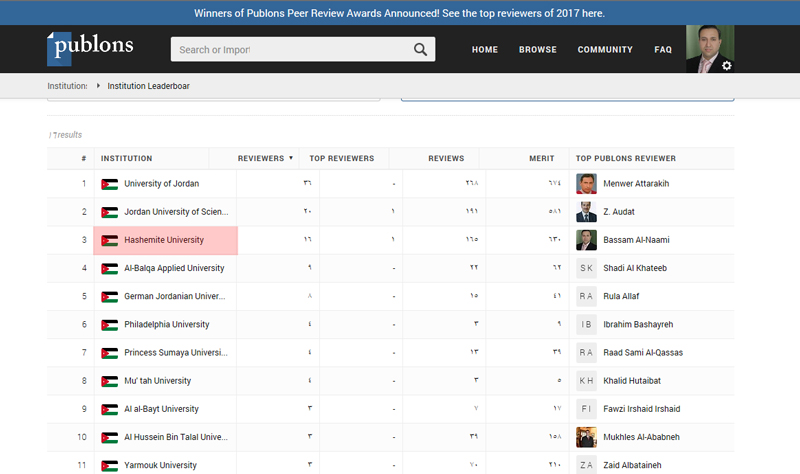Click SK initials avatar for Shadi Al Khateeb

click(x=586, y=268)
